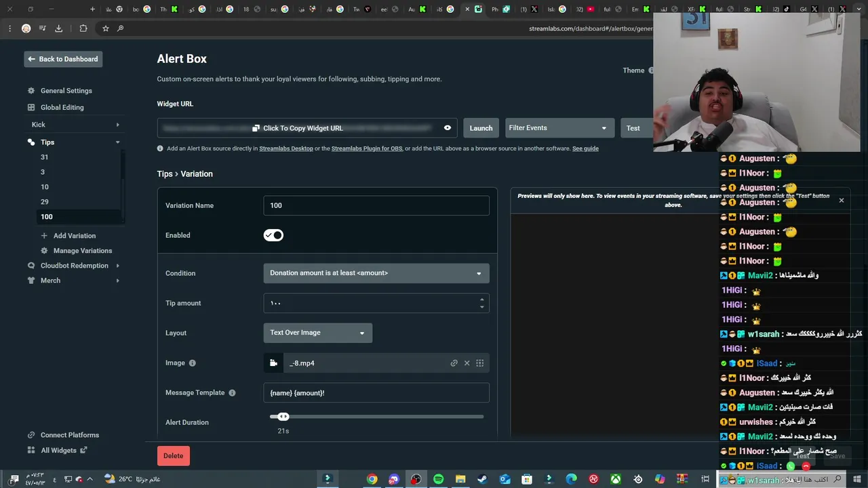Open Google Chrome from the taskbar
Screen dimensions: 868x488
point(372,479)
